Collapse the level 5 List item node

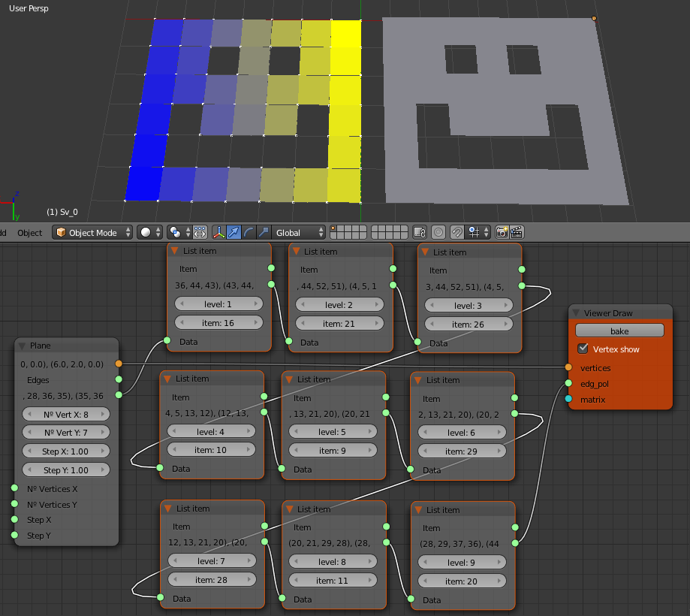coord(289,379)
